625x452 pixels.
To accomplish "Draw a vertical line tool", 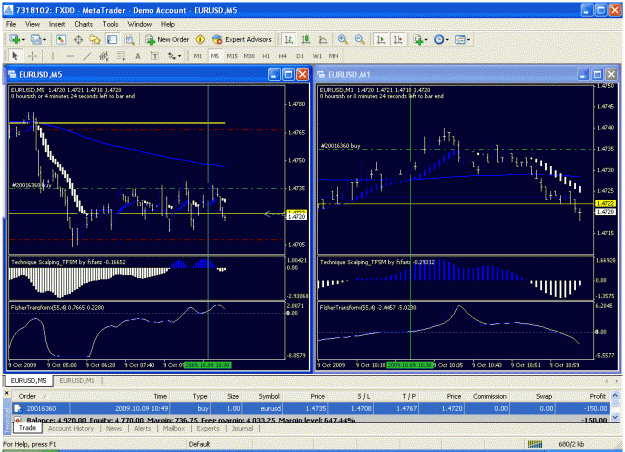I will pos(53,56).
